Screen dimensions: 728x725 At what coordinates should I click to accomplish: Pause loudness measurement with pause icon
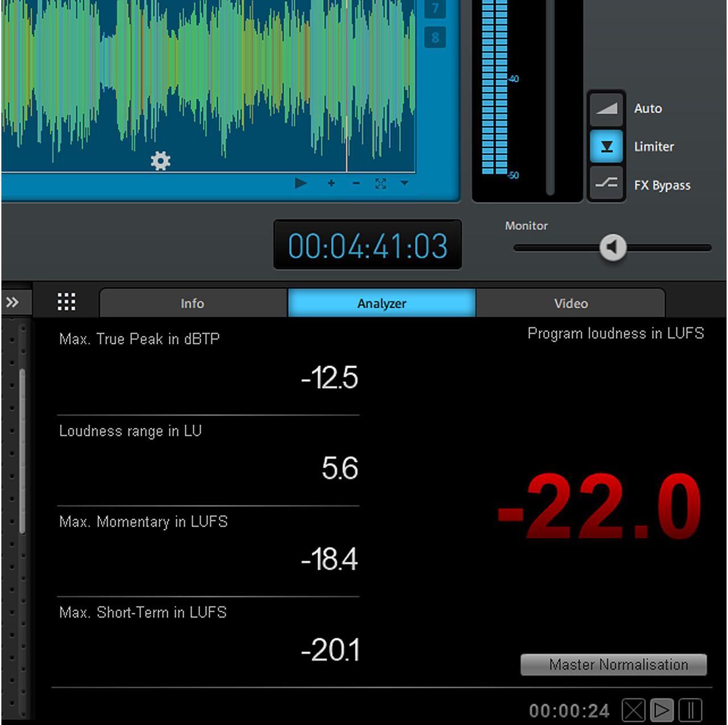(x=690, y=710)
